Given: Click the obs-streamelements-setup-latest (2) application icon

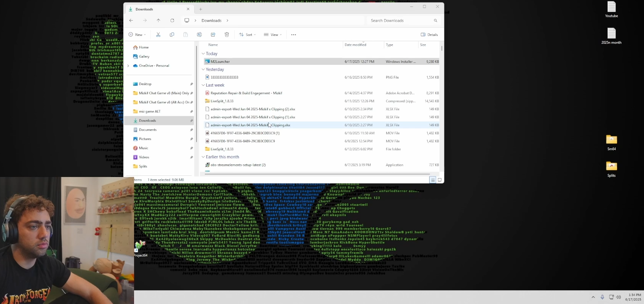Looking at the screenshot, I should click(207, 165).
